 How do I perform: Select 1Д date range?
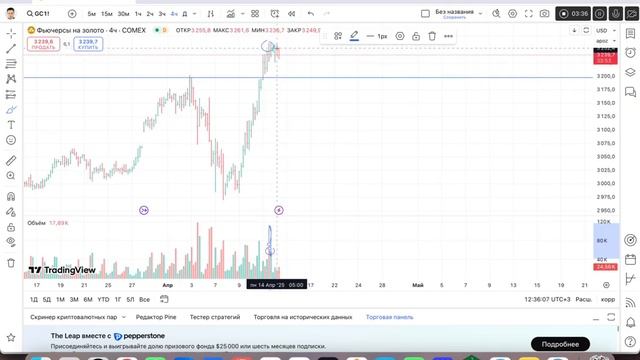[x=34, y=300]
